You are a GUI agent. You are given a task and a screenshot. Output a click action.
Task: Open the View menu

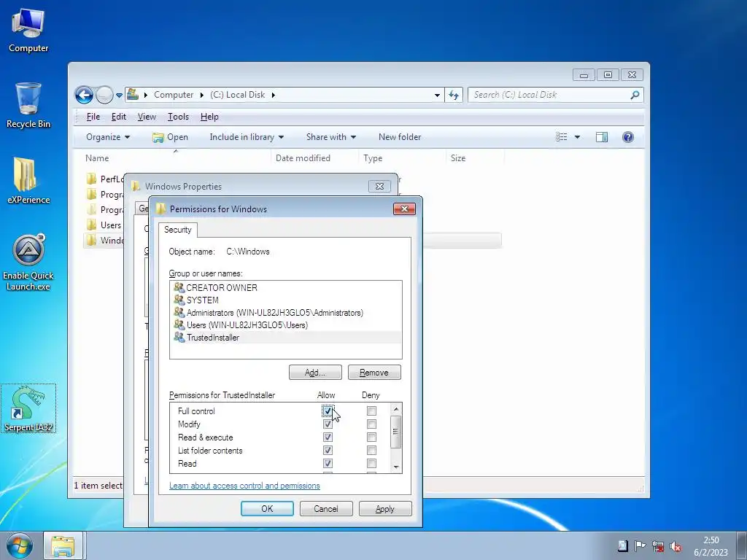coord(147,117)
